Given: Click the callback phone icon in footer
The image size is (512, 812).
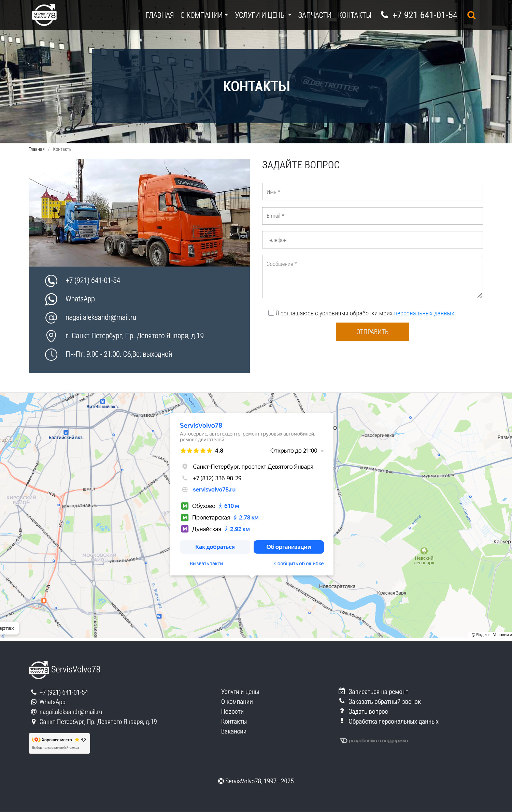Looking at the screenshot, I should click(x=342, y=701).
